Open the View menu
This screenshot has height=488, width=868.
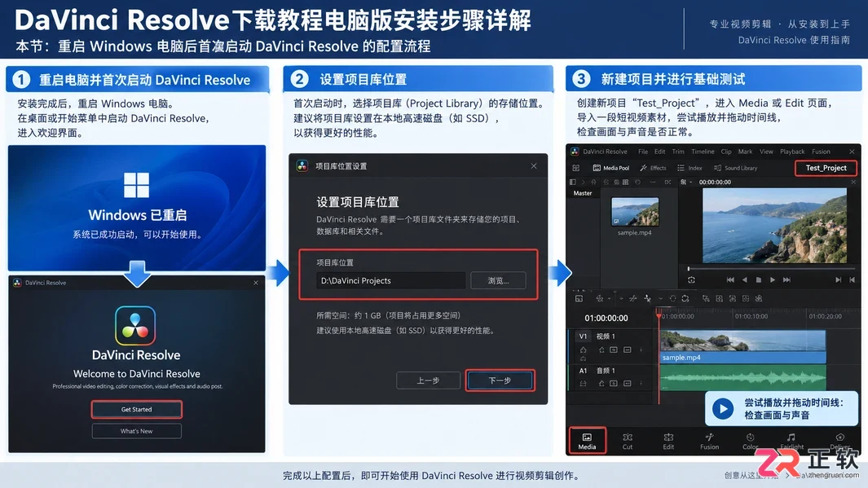[x=766, y=152]
